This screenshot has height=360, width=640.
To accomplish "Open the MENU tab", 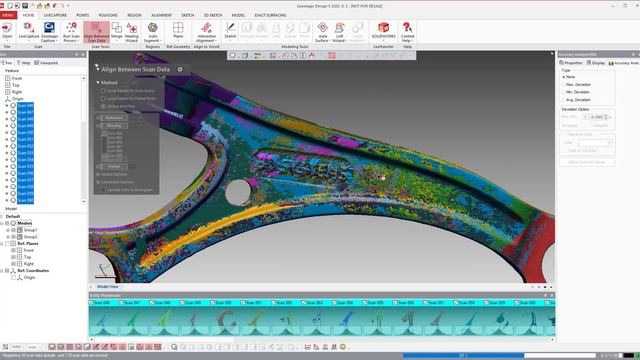I will [x=8, y=15].
